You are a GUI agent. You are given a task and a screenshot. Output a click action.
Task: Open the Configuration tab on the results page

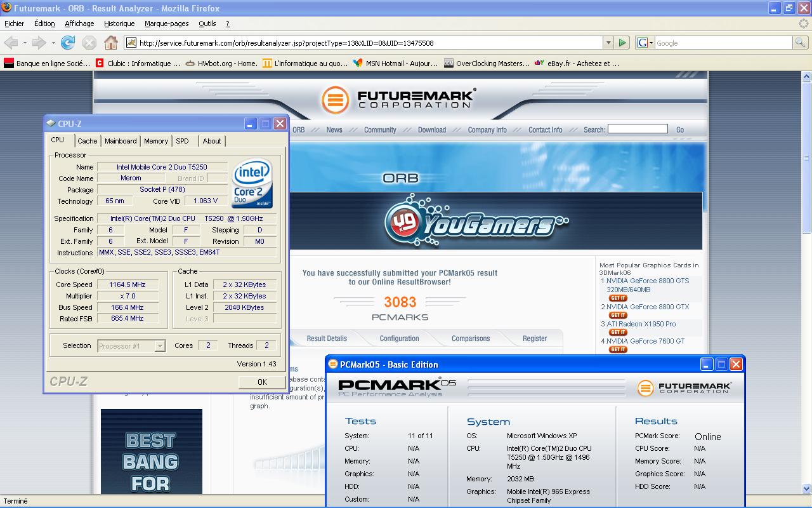pyautogui.click(x=399, y=338)
